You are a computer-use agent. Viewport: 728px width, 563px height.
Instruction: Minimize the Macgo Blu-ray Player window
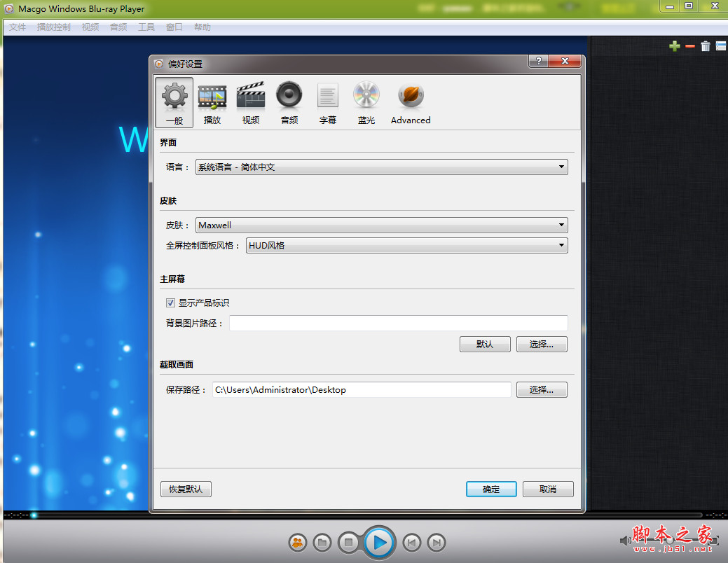[670, 6]
